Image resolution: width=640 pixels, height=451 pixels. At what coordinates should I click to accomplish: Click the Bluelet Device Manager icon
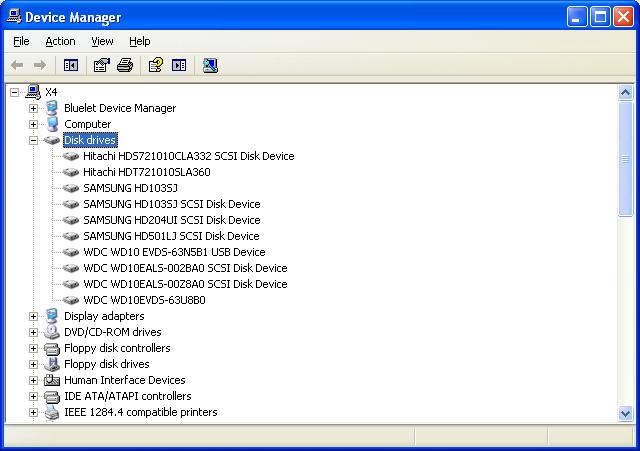(52, 108)
